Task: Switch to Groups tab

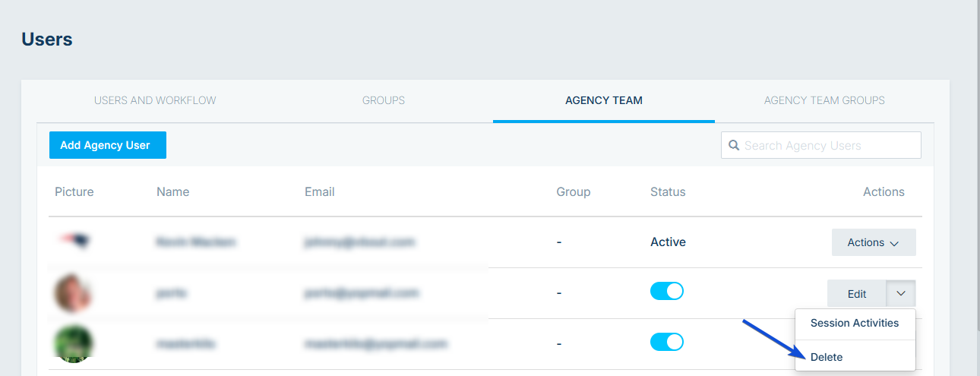Action: coord(384,100)
